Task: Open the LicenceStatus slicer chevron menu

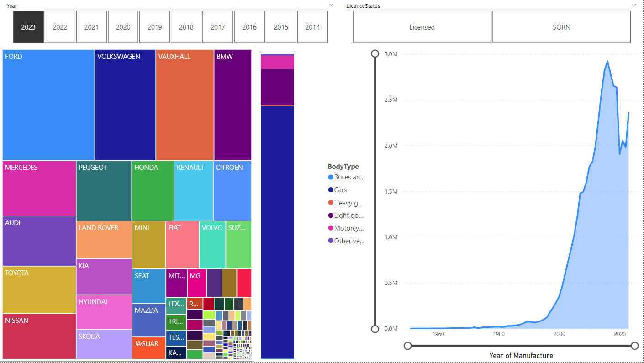Action: coord(634,5)
